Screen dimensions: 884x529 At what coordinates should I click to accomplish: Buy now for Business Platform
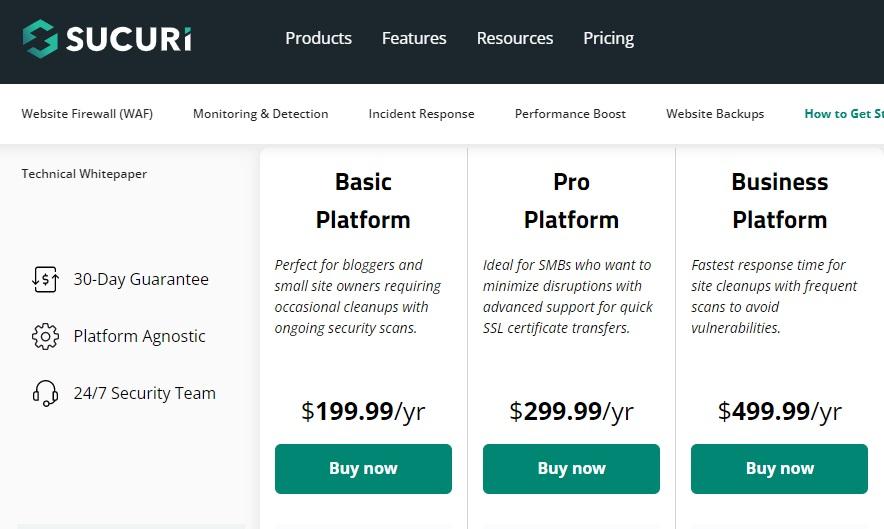coord(779,469)
